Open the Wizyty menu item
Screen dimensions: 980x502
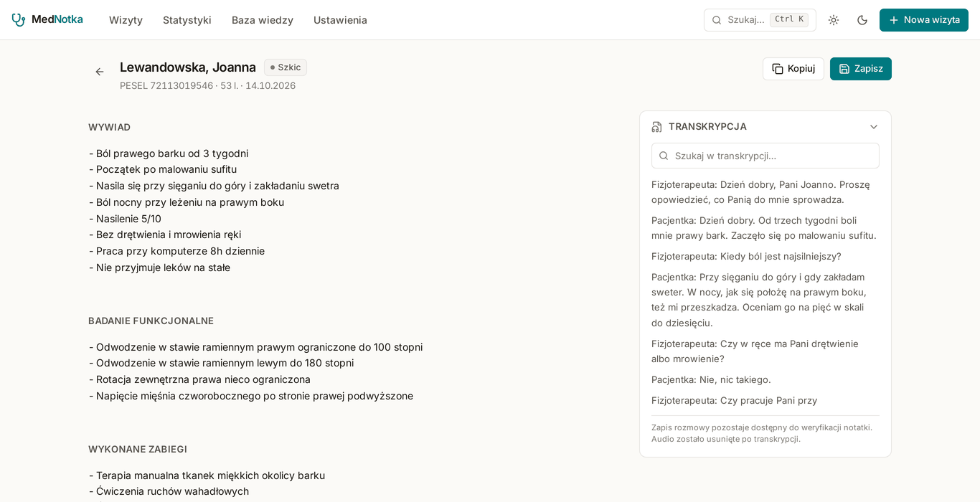pyautogui.click(x=126, y=20)
